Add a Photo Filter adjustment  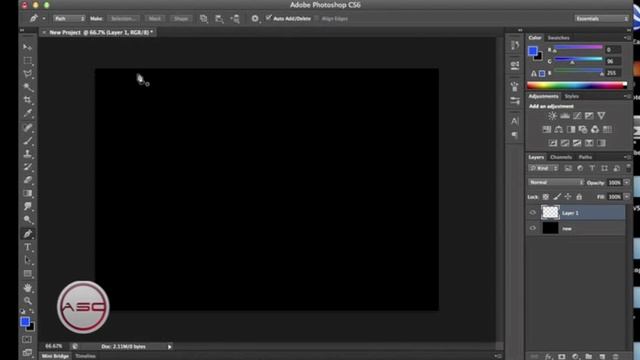(x=583, y=129)
